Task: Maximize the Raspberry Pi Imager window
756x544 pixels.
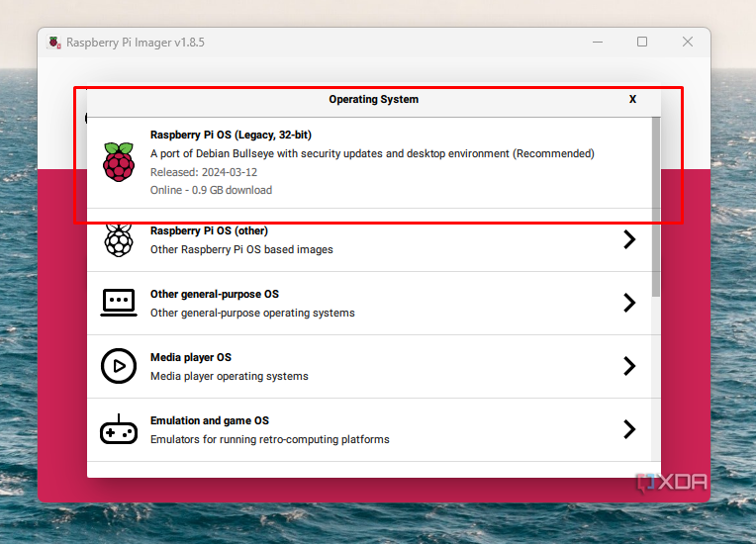Action: point(642,43)
